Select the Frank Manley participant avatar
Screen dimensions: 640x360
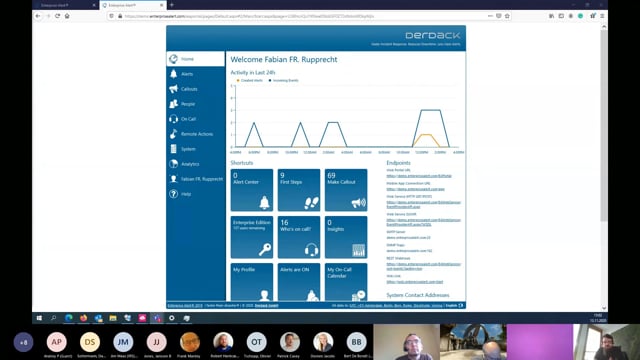(x=190, y=342)
